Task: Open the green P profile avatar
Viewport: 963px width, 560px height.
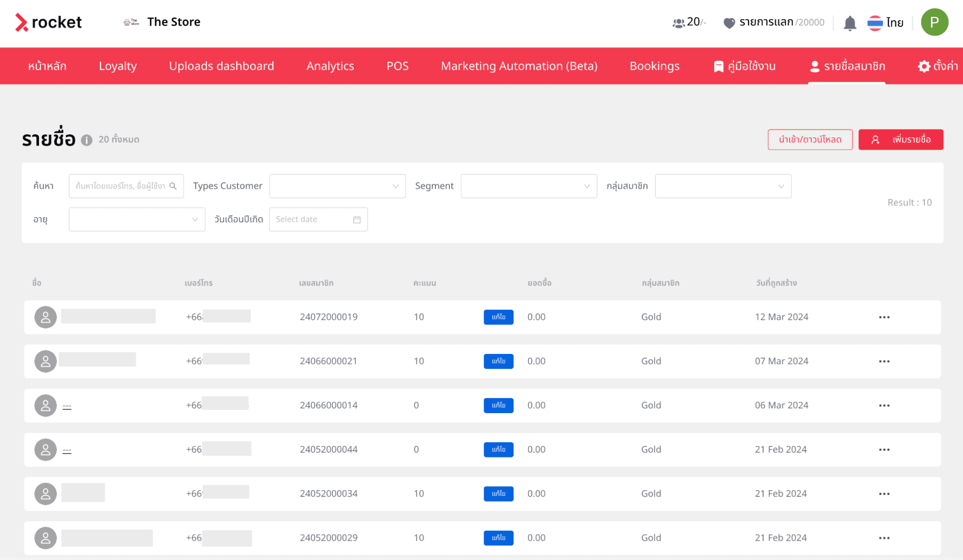Action: point(934,22)
